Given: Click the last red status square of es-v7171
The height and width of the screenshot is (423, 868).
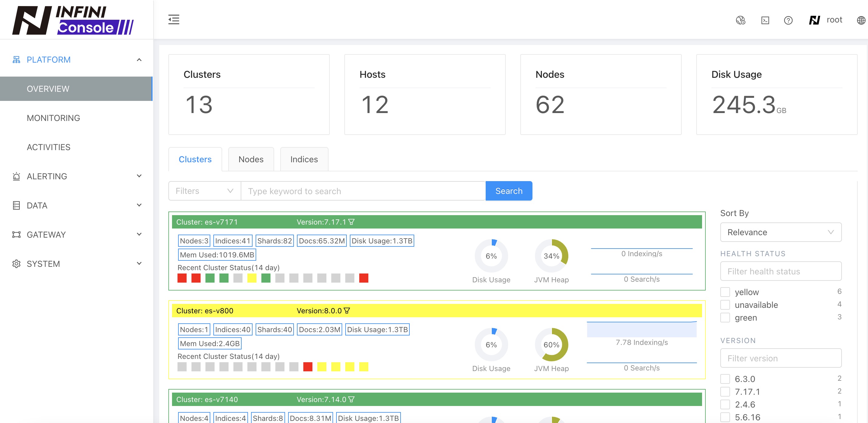Looking at the screenshot, I should (363, 278).
